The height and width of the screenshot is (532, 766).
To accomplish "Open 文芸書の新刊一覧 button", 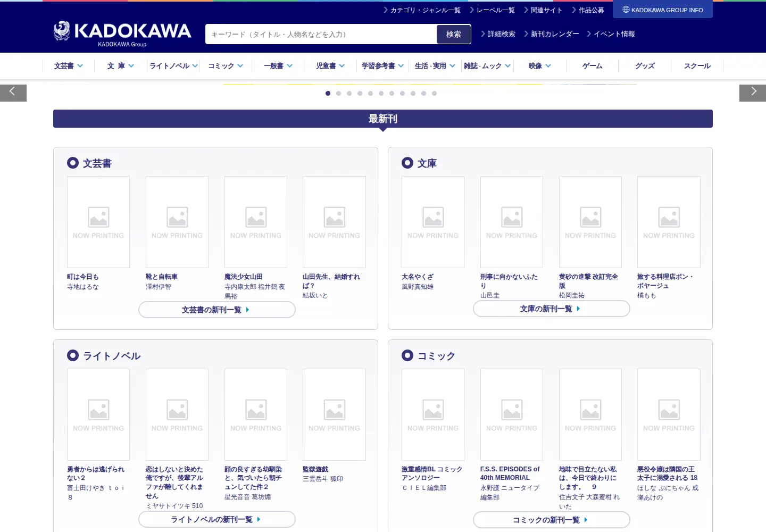I will point(217,310).
